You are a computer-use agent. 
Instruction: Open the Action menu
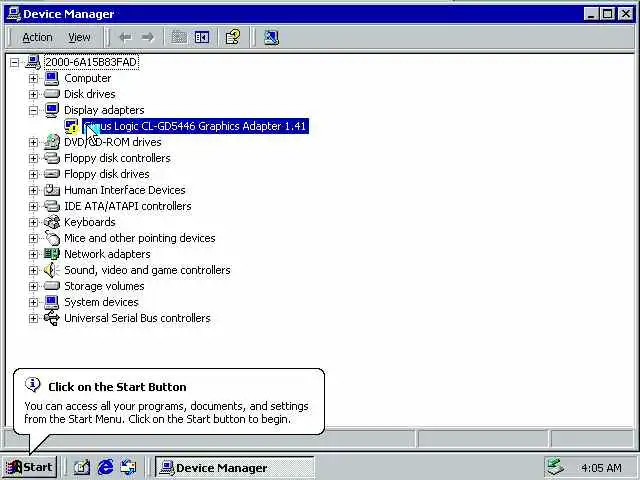click(x=37, y=38)
